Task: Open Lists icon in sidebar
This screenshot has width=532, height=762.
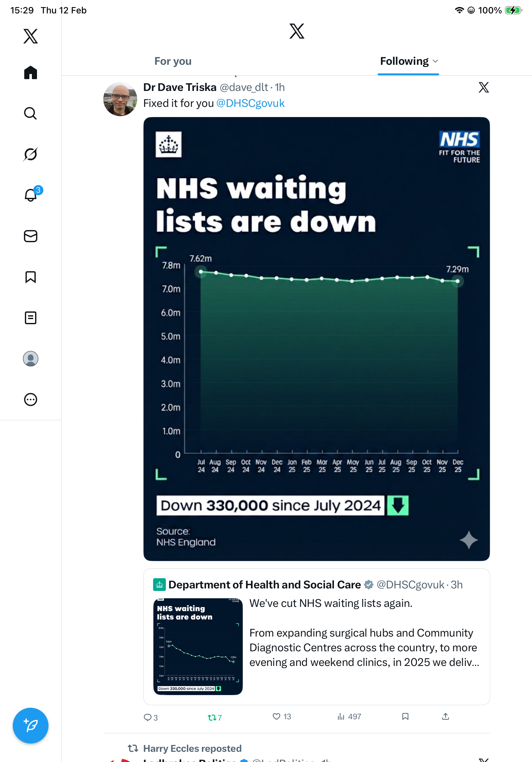Action: pyautogui.click(x=31, y=317)
